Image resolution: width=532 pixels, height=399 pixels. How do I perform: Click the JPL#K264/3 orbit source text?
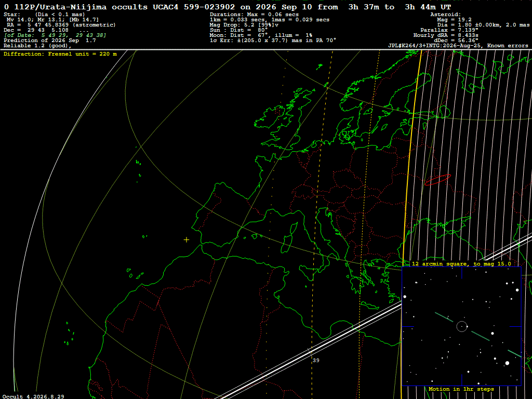click(x=458, y=46)
